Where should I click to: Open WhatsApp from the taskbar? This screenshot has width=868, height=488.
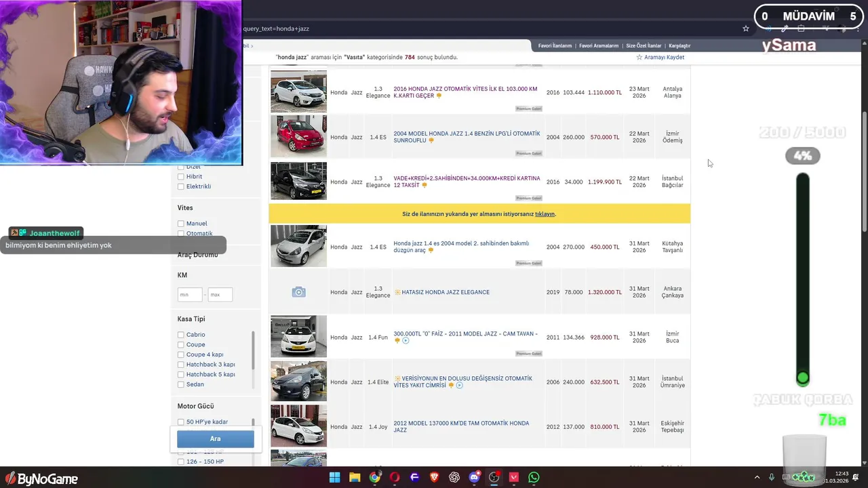(534, 477)
